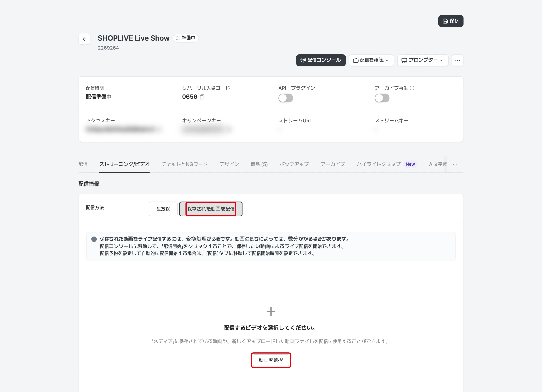Click the 準備中 status badge
Image resolution: width=542 pixels, height=392 pixels.
pos(186,38)
